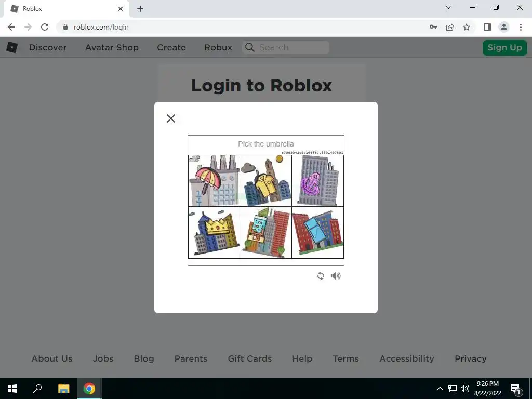Open the Parents footer link
The height and width of the screenshot is (399, 532).
(191, 358)
